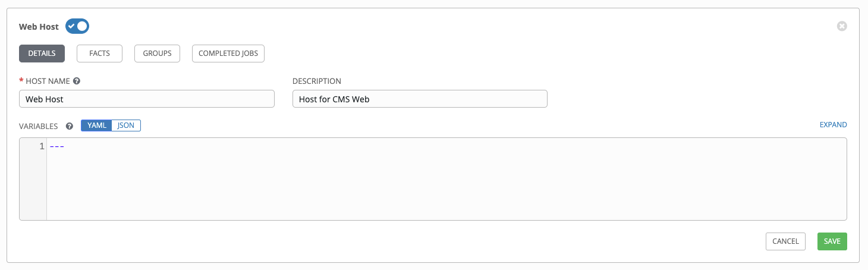Click the Web Host panel title
The image size is (868, 270).
click(x=39, y=27)
